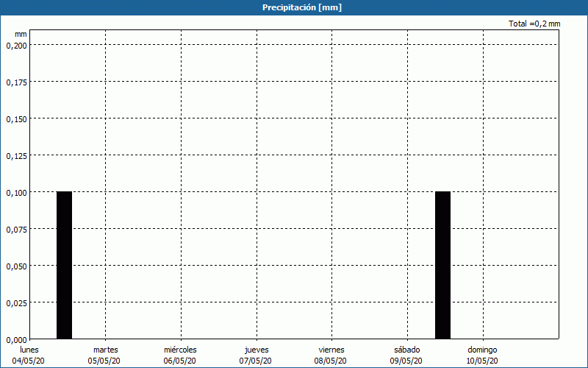Click the 0,125 y-axis label

16,156
